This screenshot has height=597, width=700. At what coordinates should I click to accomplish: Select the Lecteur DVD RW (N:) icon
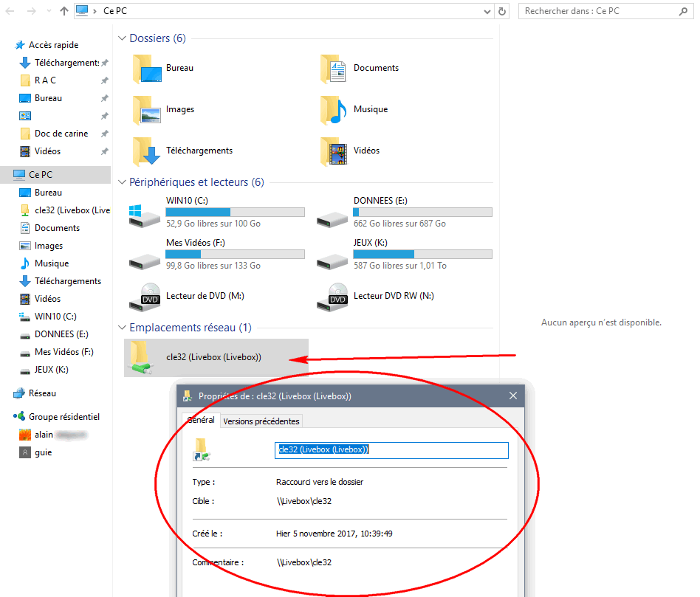[332, 297]
